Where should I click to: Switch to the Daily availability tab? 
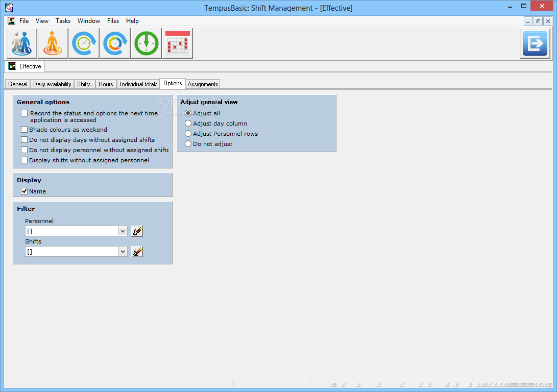click(x=52, y=84)
